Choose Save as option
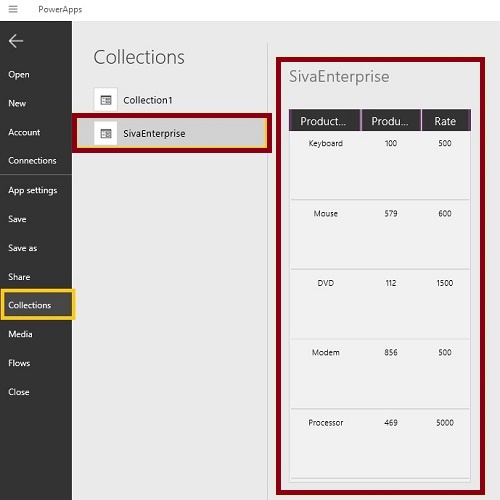This screenshot has width=500, height=500. [23, 248]
